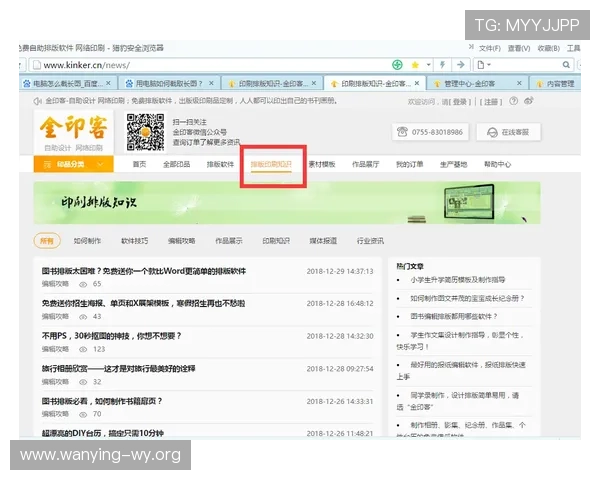Select the 如何制作 category filter
The width and height of the screenshot is (600, 480).
[87, 241]
